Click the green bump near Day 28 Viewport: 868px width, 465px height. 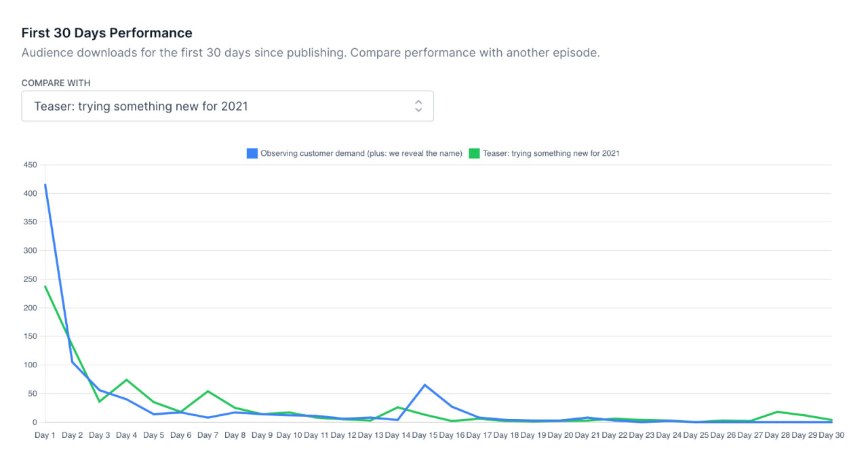click(778, 411)
